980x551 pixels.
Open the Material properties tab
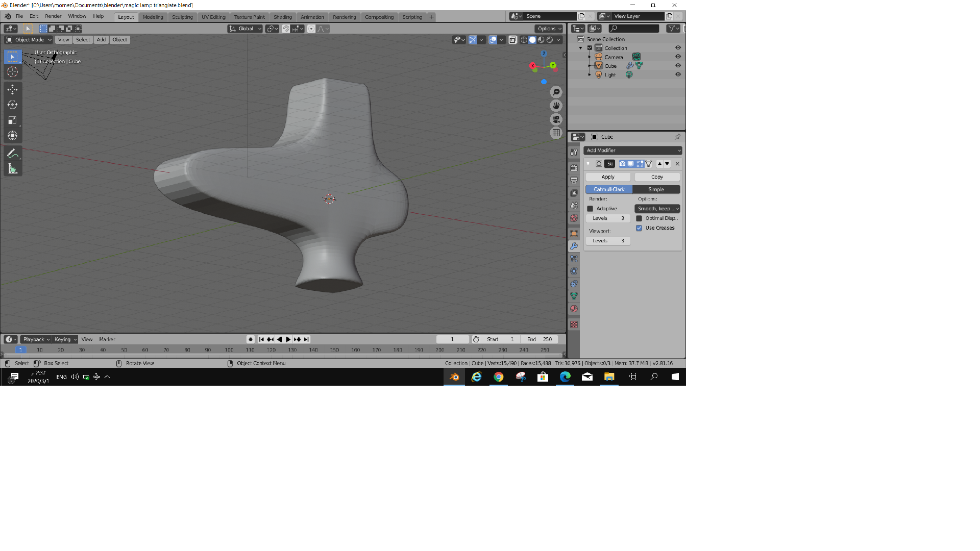(x=574, y=309)
